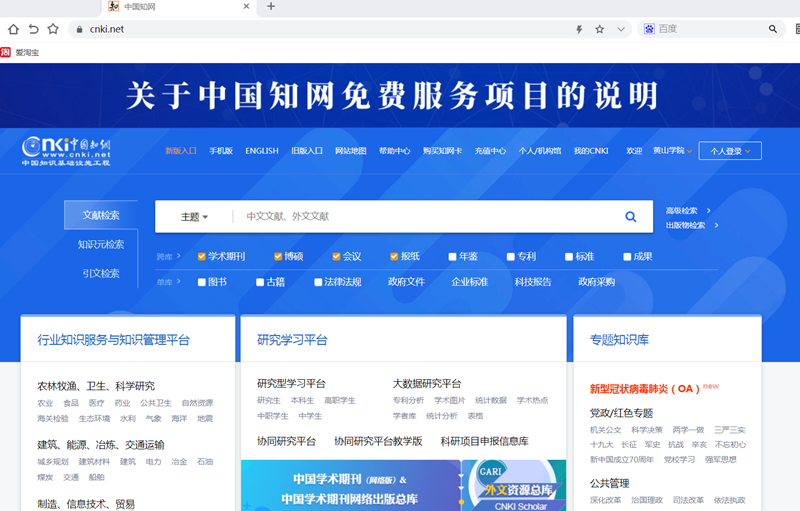Image resolution: width=800 pixels, height=511 pixels.
Task: Expand the 个人登录 dropdown
Action: (x=731, y=151)
